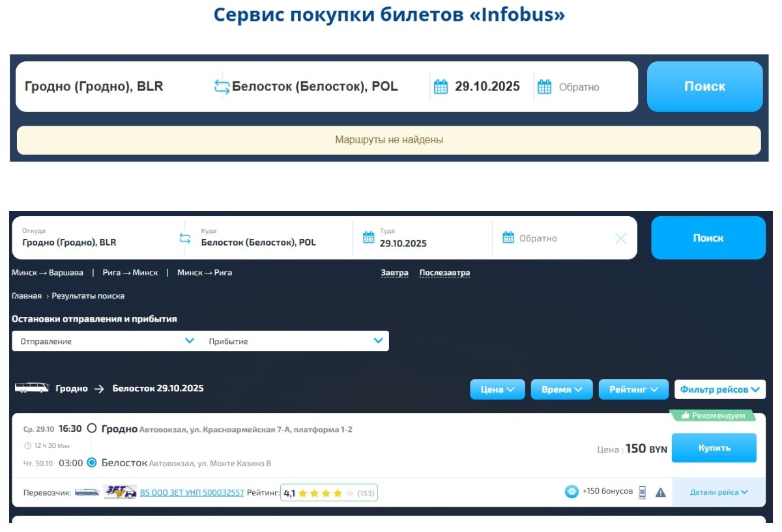Sort results by Цена

(497, 389)
